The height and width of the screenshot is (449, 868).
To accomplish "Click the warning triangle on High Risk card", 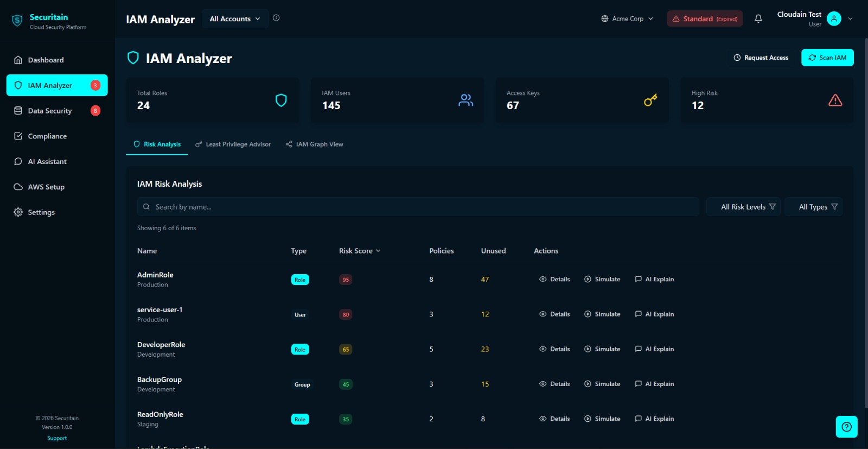I will pyautogui.click(x=835, y=100).
